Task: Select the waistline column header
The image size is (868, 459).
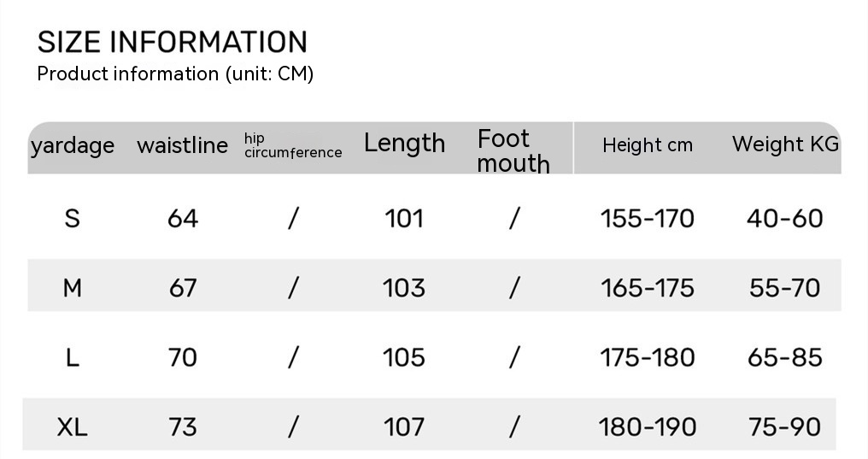Action: point(182,145)
